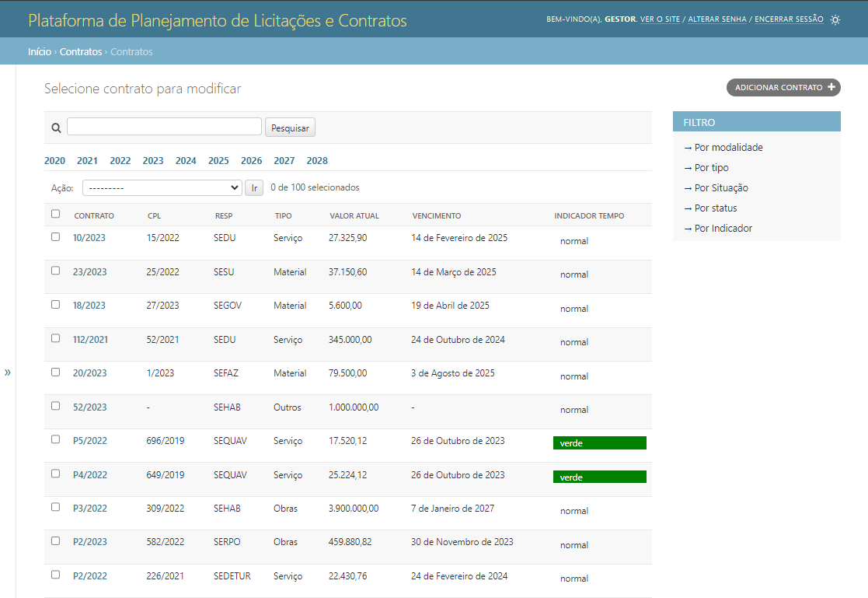Click the magnifying glass search icon
Screen dimensions: 868x598
point(56,128)
